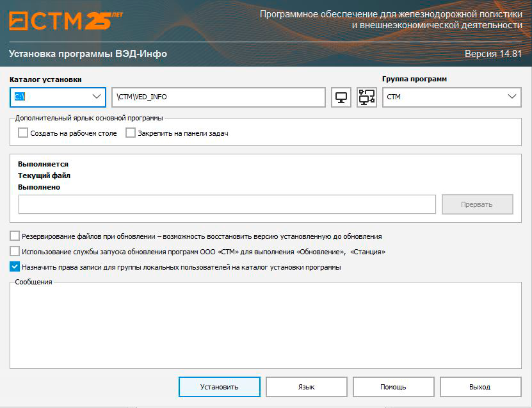Click the Помощь button
The image size is (532, 408).
(x=394, y=387)
